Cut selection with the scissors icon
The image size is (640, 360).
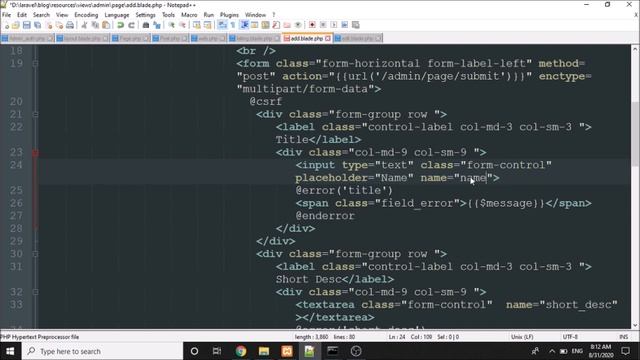(x=84, y=25)
